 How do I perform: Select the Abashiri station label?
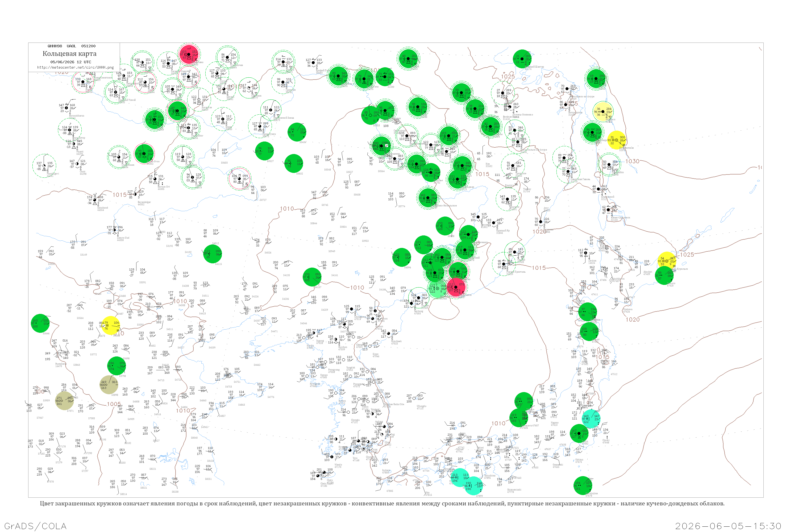(648, 272)
